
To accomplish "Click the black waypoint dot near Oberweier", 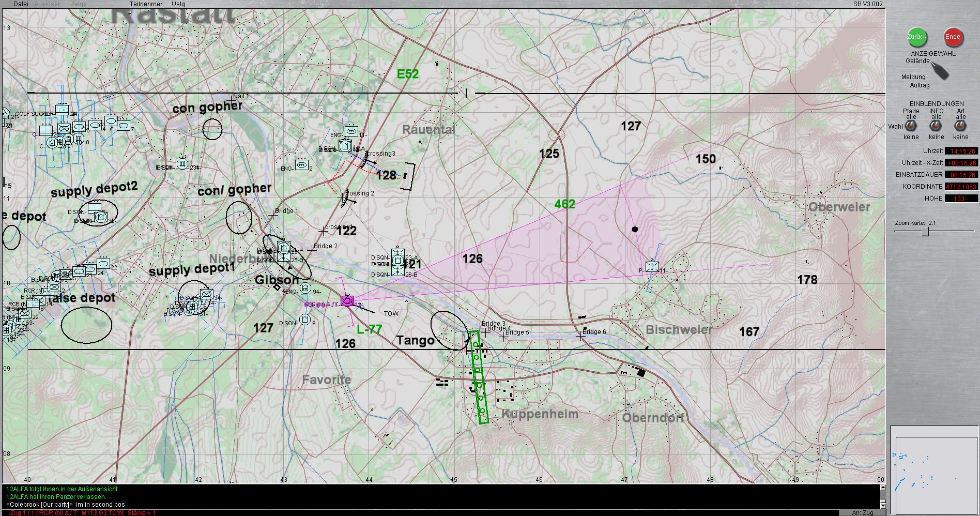I will click(x=635, y=229).
